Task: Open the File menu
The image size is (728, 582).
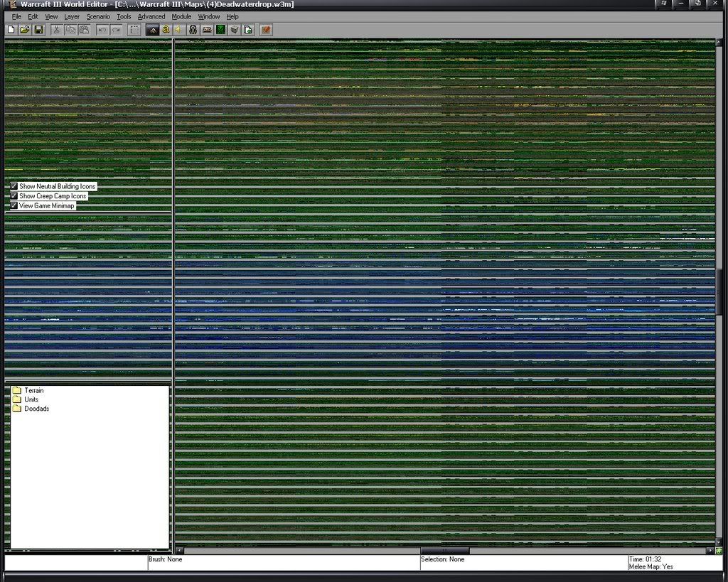Action: click(x=16, y=17)
